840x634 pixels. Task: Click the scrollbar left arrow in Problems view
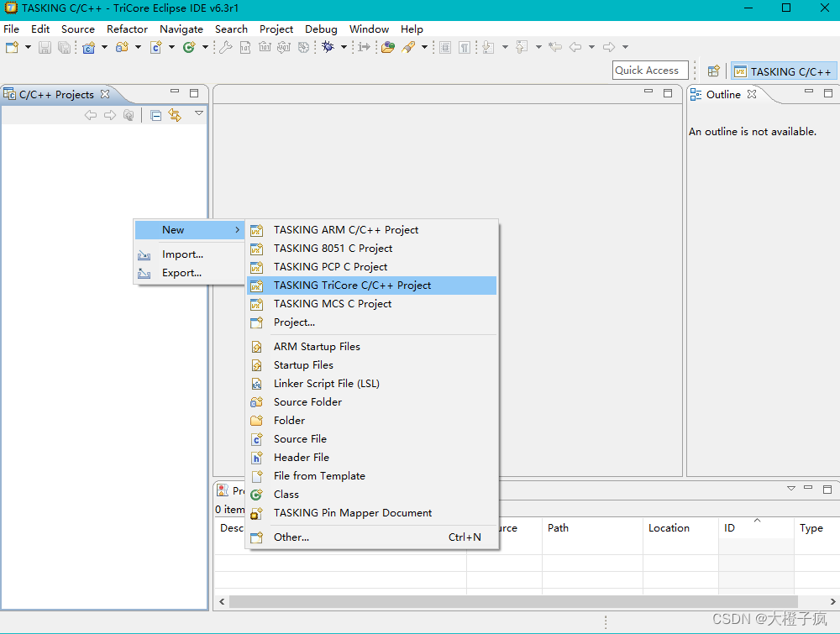pyautogui.click(x=222, y=601)
